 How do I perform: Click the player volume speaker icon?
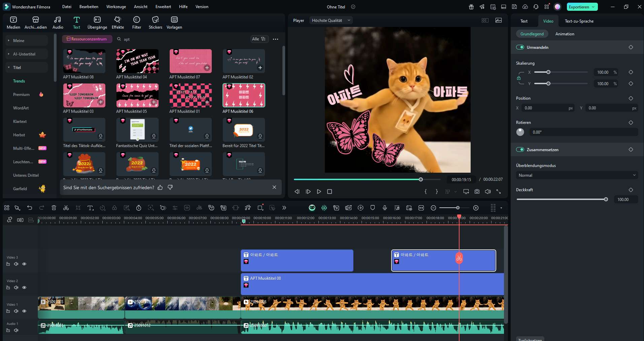tap(488, 192)
